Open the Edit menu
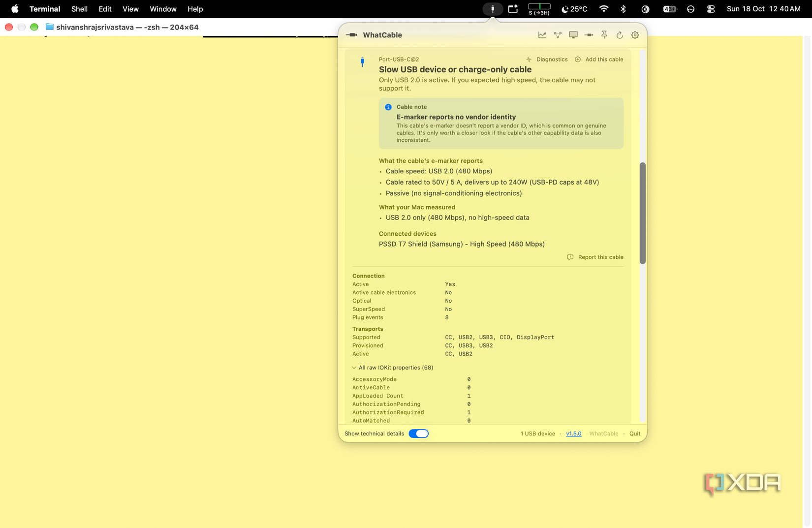 [x=105, y=9]
